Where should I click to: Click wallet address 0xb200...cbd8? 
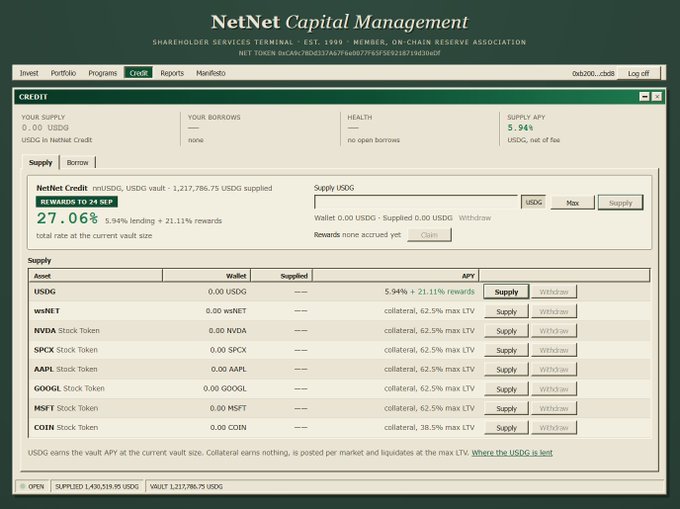[x=593, y=73]
